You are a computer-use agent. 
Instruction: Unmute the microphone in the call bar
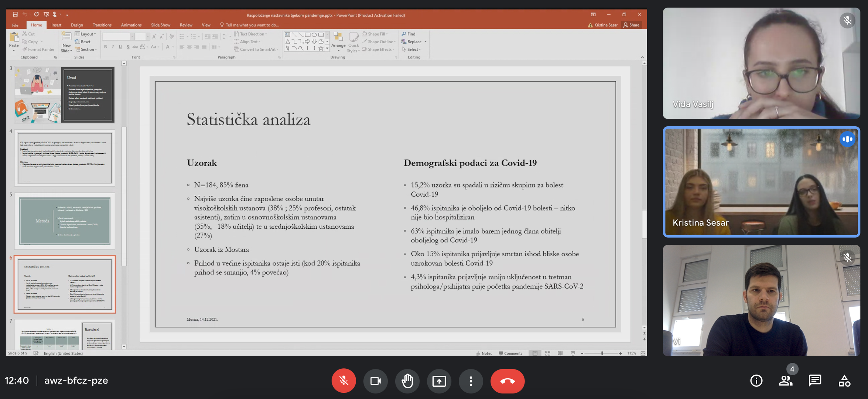pyautogui.click(x=344, y=381)
